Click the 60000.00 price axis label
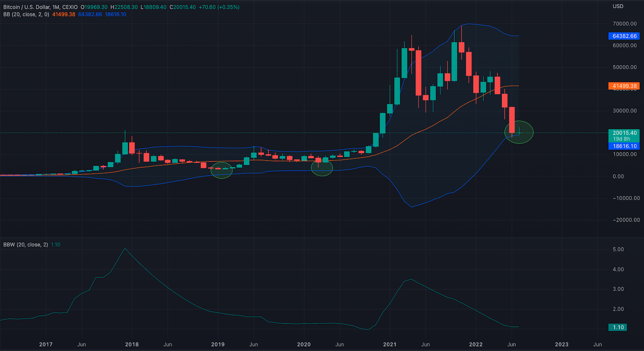The width and height of the screenshot is (644, 351). pos(624,45)
